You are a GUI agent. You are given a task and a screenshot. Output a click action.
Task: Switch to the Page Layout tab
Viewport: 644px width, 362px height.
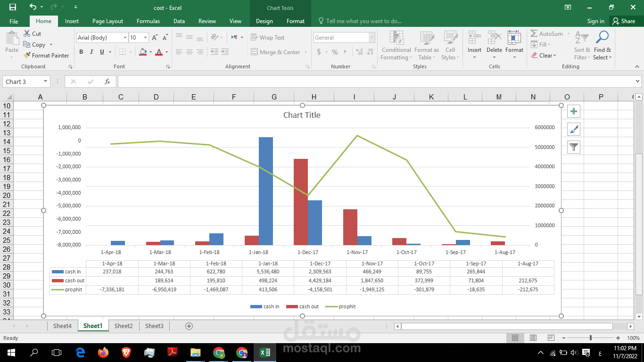coord(107,21)
